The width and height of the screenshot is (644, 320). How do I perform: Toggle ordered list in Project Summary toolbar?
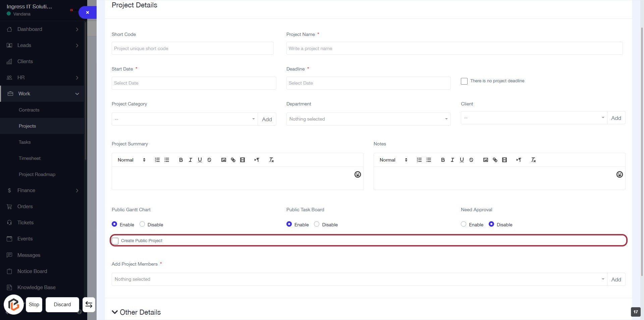point(157,160)
